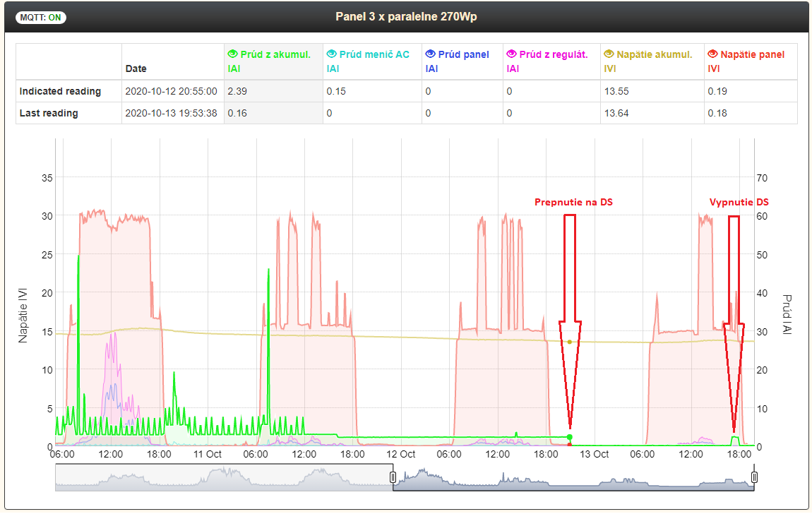
Task: Click the indicated value 0.19
Action: 717,91
